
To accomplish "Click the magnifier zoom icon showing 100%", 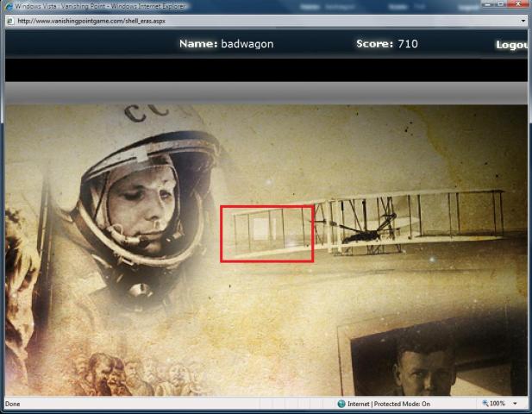I will click(x=485, y=404).
